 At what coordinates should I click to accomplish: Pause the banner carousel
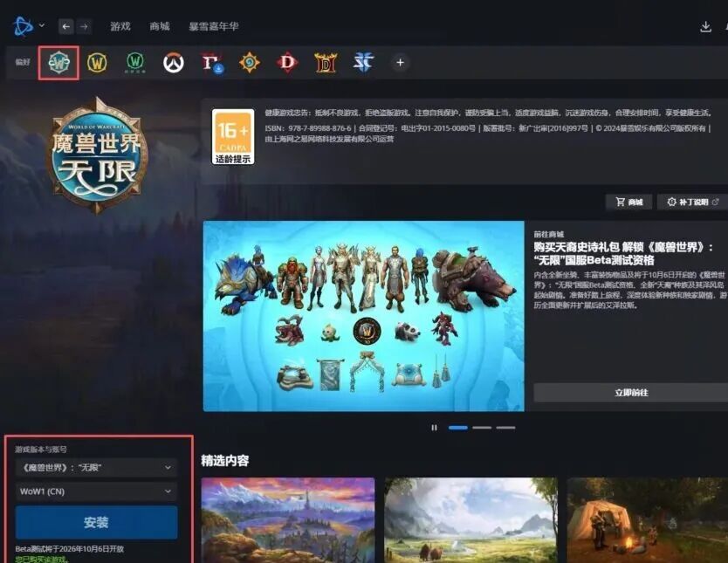pos(434,428)
